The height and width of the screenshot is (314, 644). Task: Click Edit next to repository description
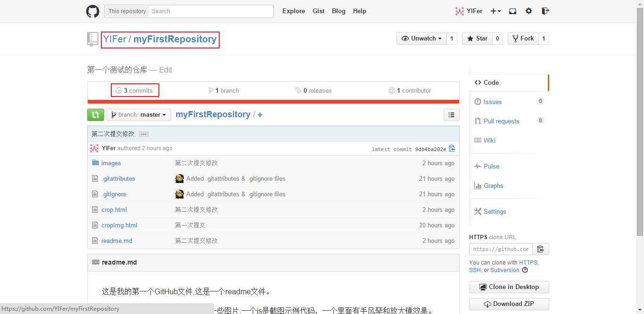165,70
